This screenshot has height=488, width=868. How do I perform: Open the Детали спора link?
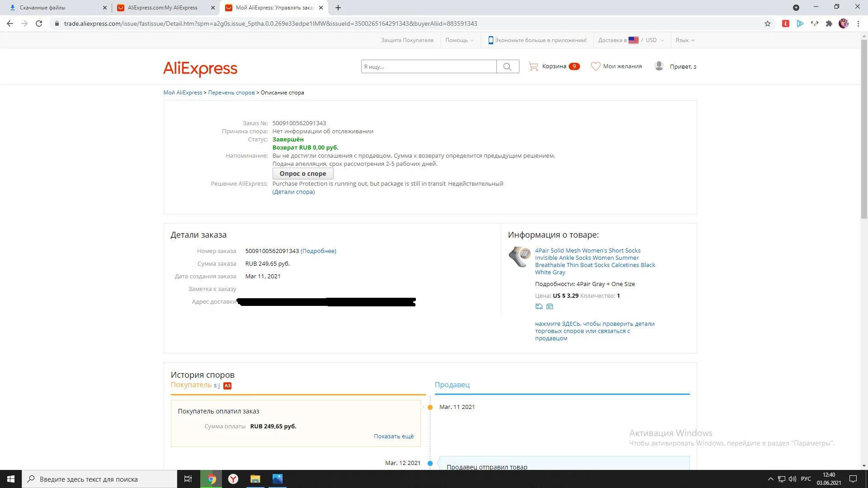(293, 192)
